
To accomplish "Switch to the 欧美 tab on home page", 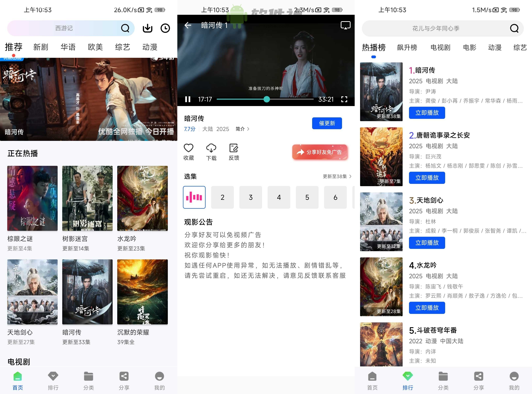I will tap(95, 47).
